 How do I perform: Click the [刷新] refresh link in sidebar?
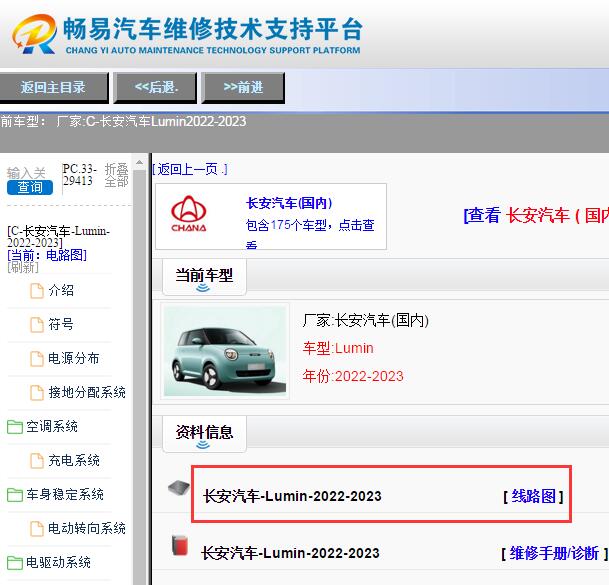click(23, 267)
